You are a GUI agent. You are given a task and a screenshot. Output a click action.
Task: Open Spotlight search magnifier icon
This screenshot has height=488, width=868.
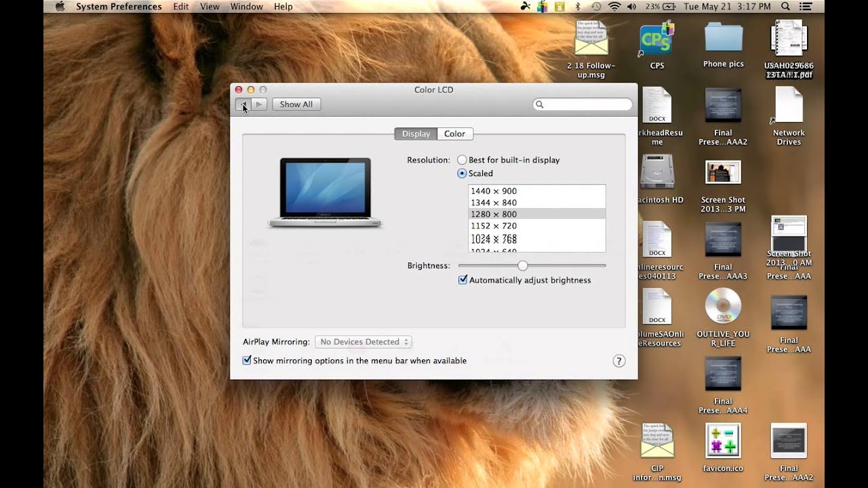785,7
